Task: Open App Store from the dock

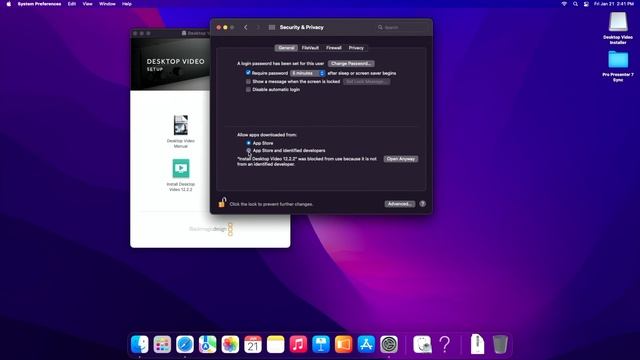Action: [x=366, y=344]
